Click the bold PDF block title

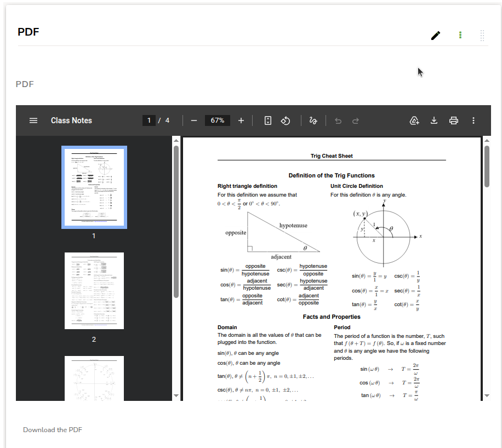[x=28, y=32]
